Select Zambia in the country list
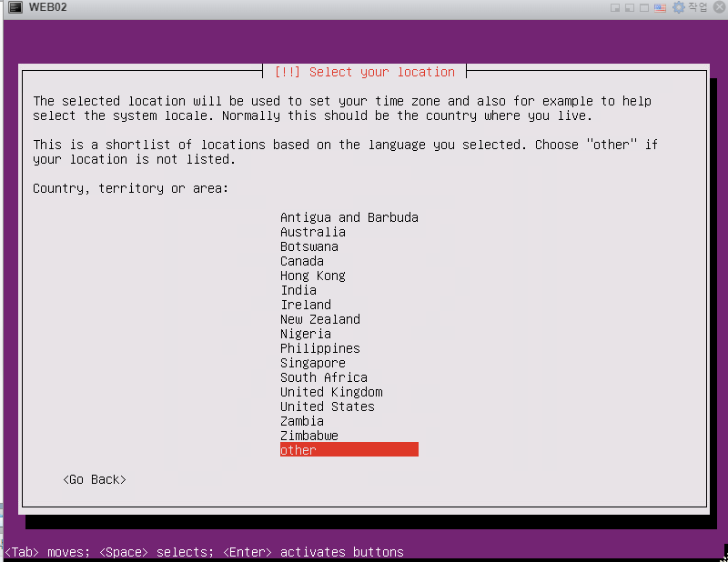 [x=349, y=421]
